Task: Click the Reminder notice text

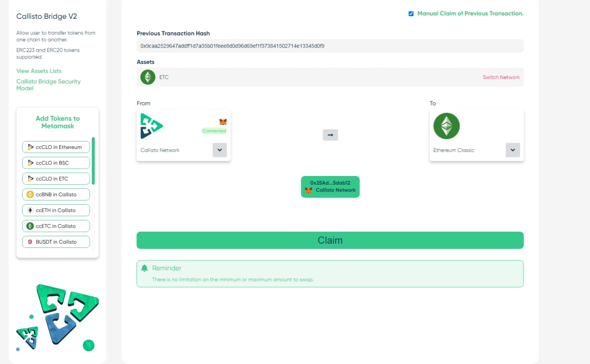Action: point(233,280)
